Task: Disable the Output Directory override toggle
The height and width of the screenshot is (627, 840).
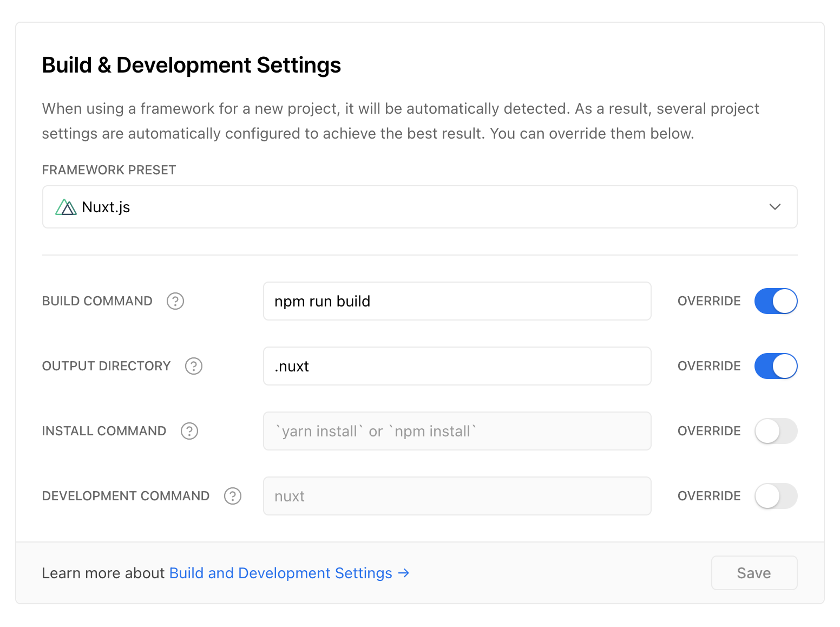Action: [776, 366]
